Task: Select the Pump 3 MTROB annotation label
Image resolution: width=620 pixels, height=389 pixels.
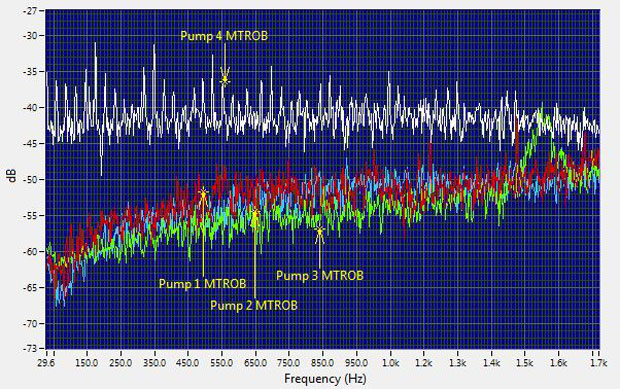Action: point(319,276)
